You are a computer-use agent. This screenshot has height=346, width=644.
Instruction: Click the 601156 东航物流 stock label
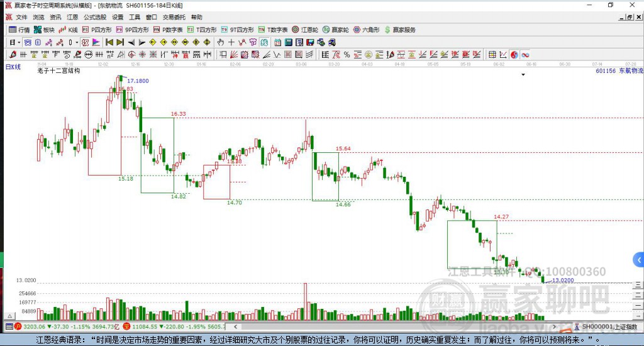coord(619,70)
